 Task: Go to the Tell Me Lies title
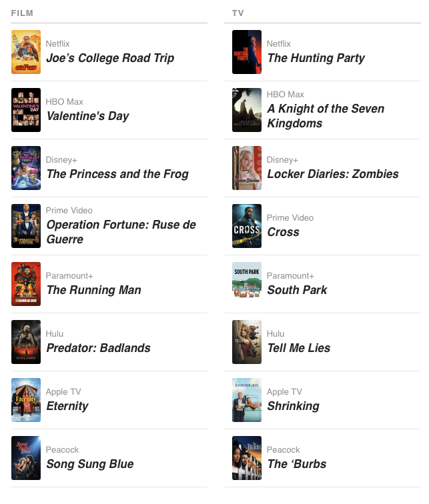[x=298, y=348]
